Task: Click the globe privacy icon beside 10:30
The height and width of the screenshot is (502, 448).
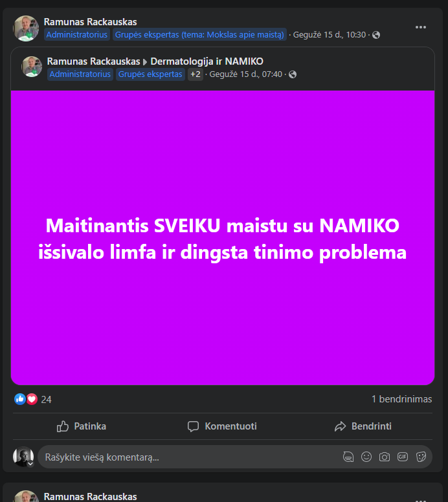Action: point(376,35)
